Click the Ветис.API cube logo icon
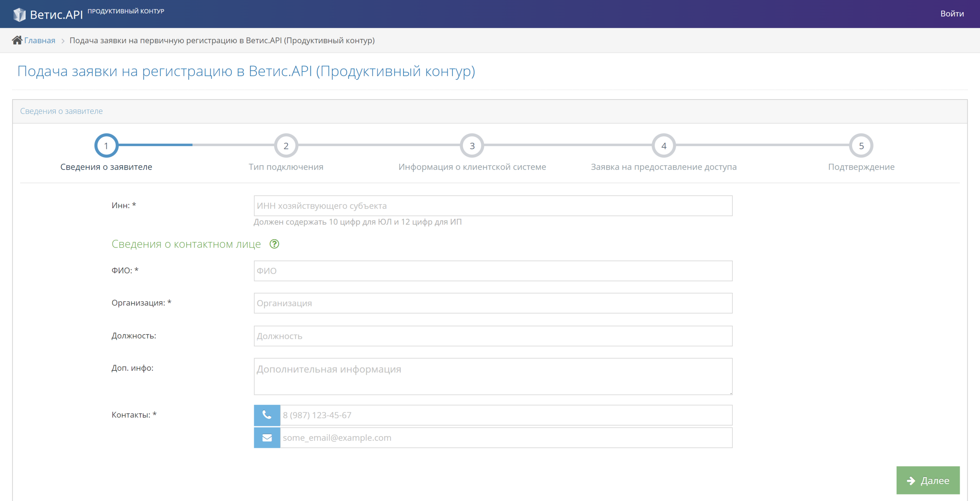 pos(20,15)
